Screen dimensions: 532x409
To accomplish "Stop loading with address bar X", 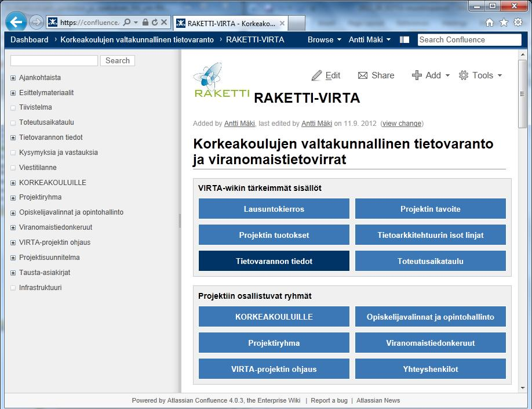I will [164, 23].
